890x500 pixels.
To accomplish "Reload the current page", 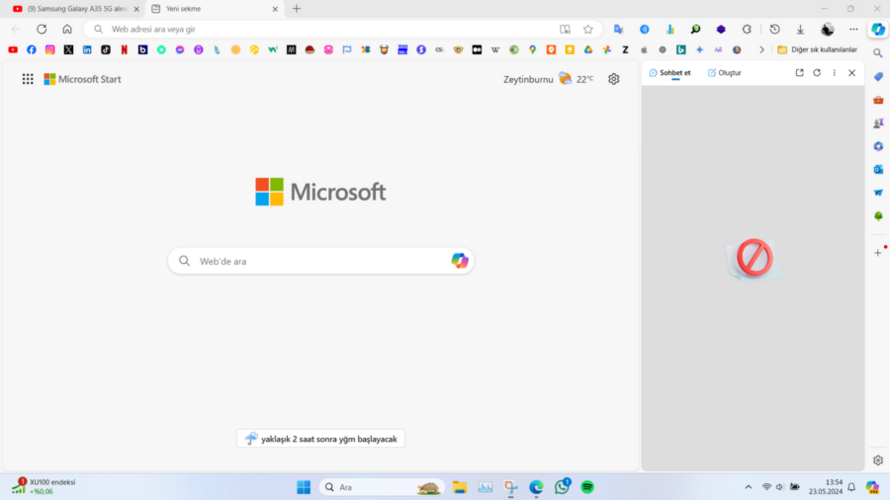I will pos(41,30).
